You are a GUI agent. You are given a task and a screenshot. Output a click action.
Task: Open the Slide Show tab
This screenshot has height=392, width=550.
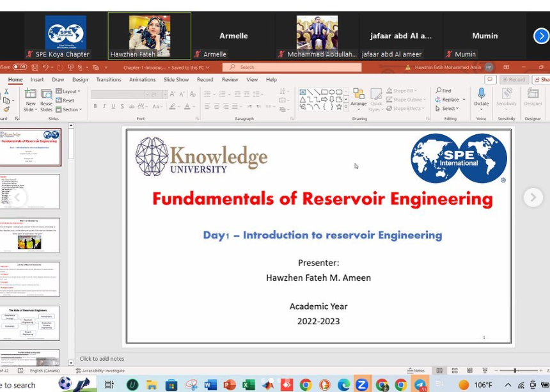176,79
